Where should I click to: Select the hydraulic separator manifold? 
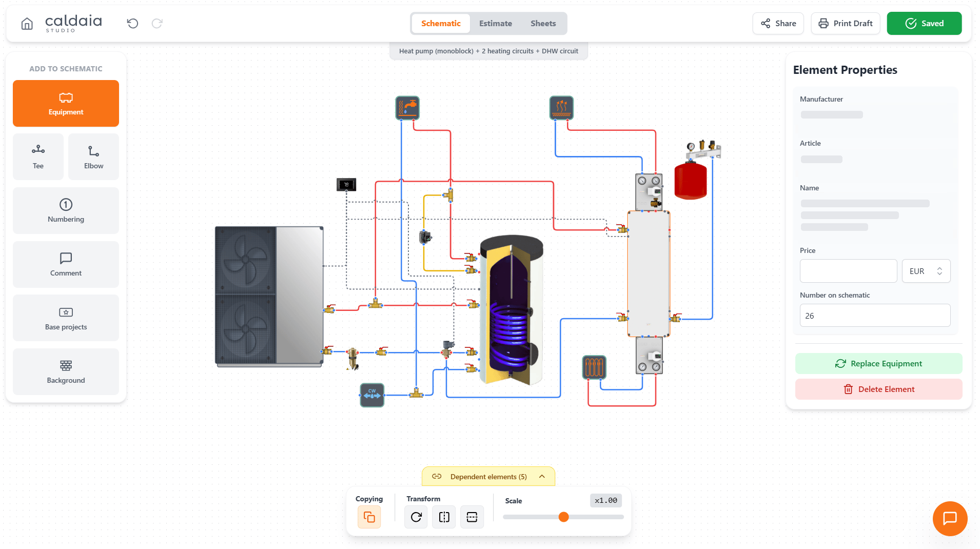pyautogui.click(x=649, y=273)
